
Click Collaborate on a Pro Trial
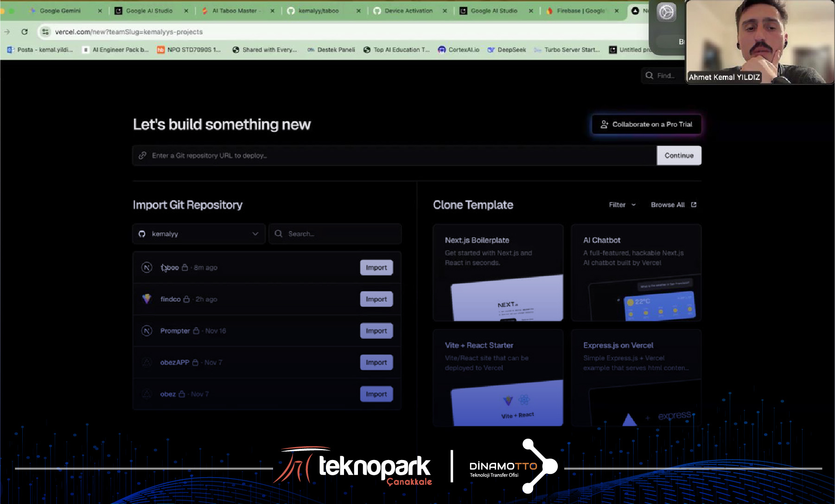coord(646,124)
